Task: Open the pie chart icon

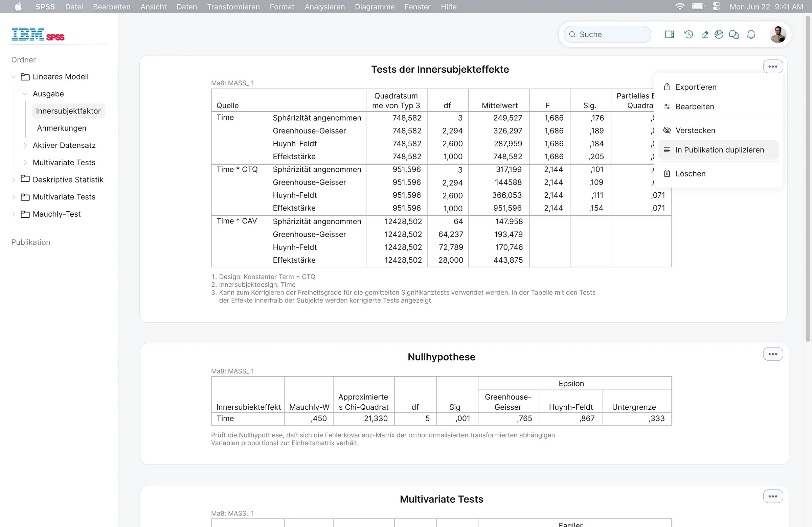Action: coord(719,34)
